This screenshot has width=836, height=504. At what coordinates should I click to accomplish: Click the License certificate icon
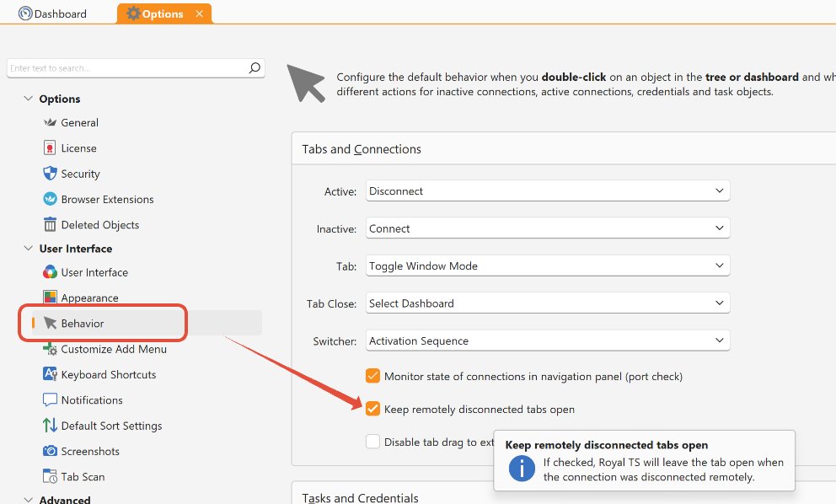[x=50, y=147]
